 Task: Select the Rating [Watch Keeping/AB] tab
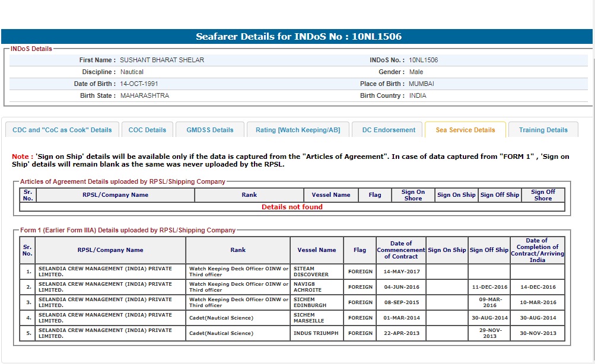pos(298,130)
